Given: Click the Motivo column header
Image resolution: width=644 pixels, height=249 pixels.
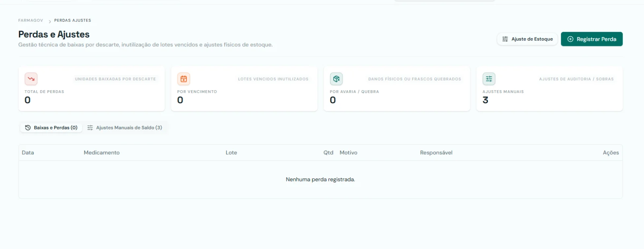Looking at the screenshot, I should pos(349,153).
